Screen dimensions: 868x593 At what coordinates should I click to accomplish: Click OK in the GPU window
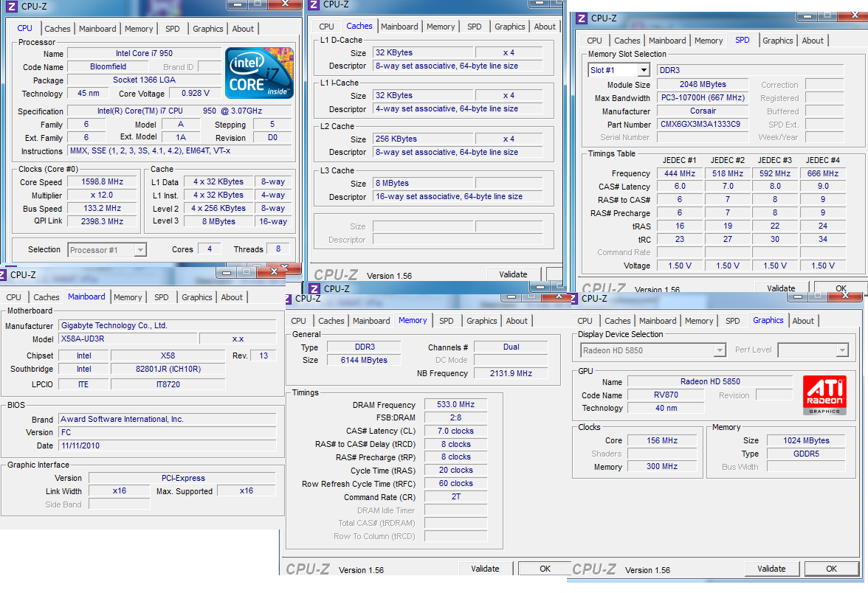[831, 569]
